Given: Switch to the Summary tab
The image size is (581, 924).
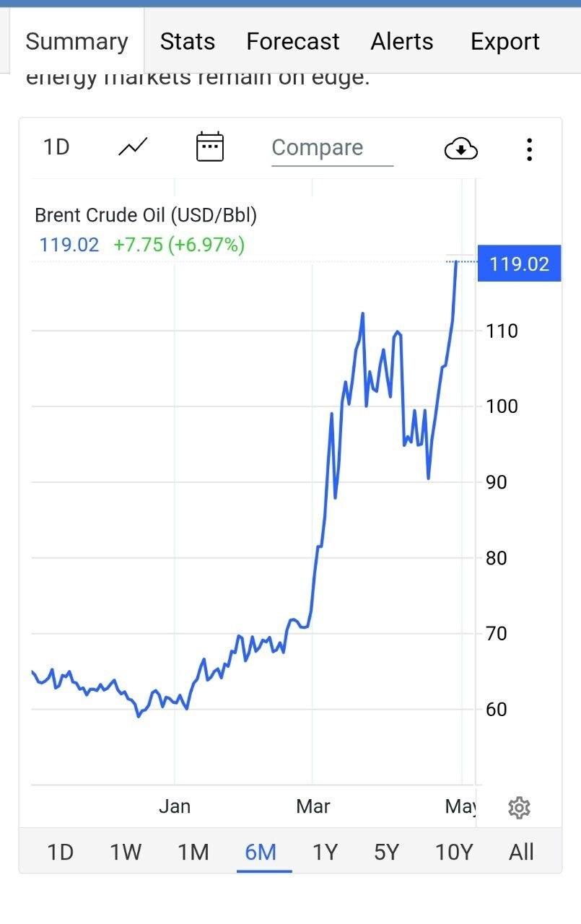Looking at the screenshot, I should point(77,42).
